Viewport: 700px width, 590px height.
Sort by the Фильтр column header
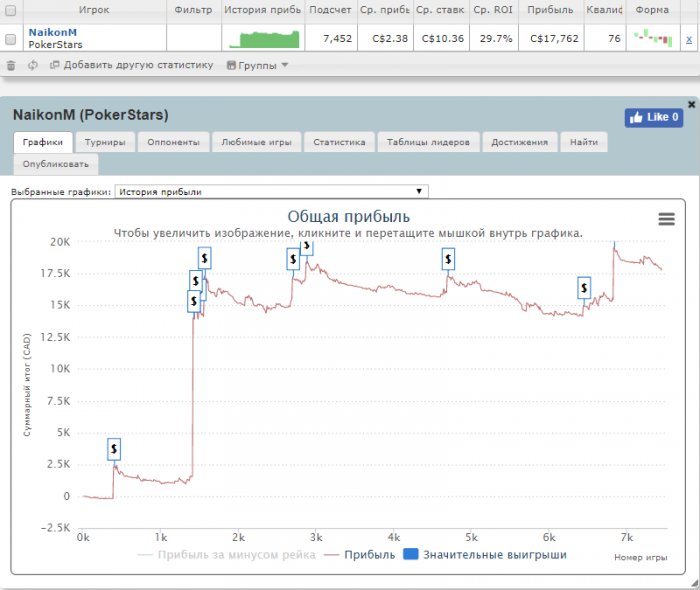point(193,10)
